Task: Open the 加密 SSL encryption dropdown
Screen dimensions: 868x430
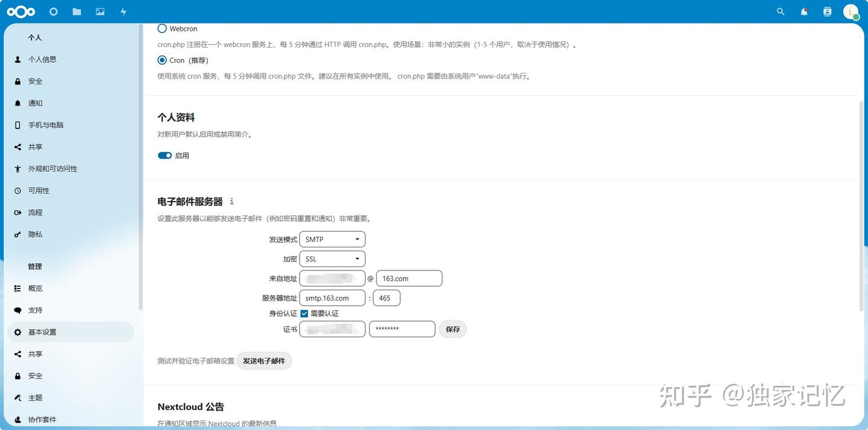Action: point(332,258)
